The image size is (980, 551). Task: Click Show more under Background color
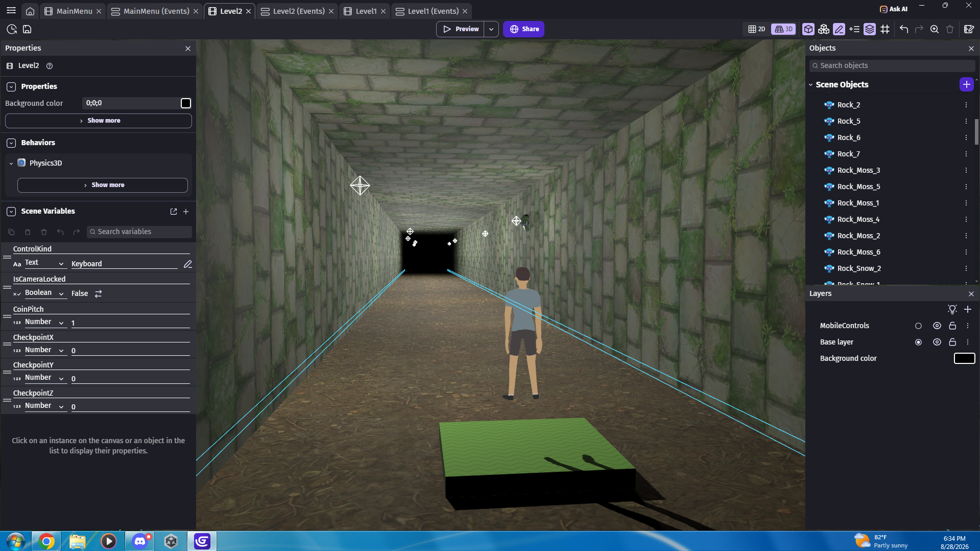[x=99, y=121]
